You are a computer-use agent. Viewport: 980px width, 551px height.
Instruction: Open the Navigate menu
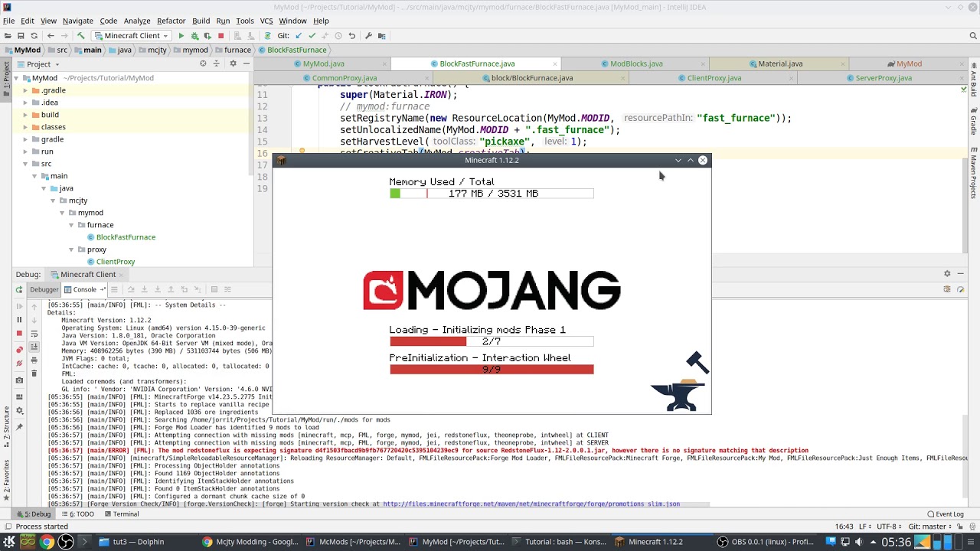pos(77,21)
